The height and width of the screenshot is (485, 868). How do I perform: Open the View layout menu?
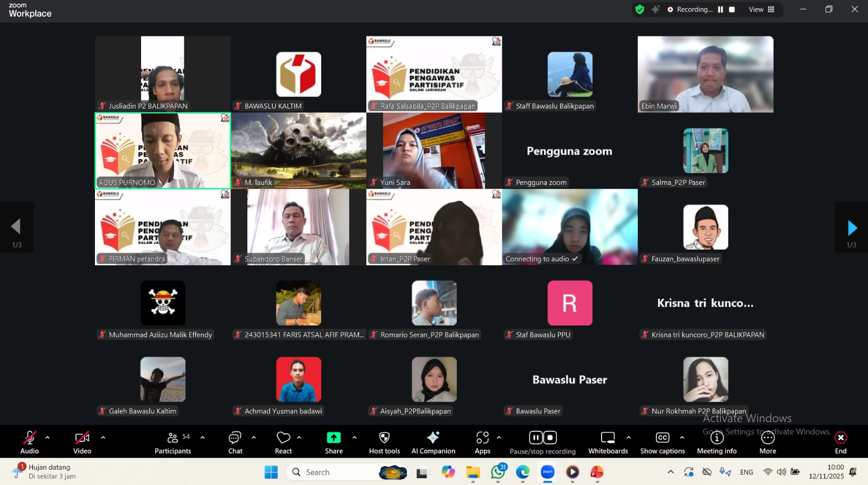coord(762,9)
